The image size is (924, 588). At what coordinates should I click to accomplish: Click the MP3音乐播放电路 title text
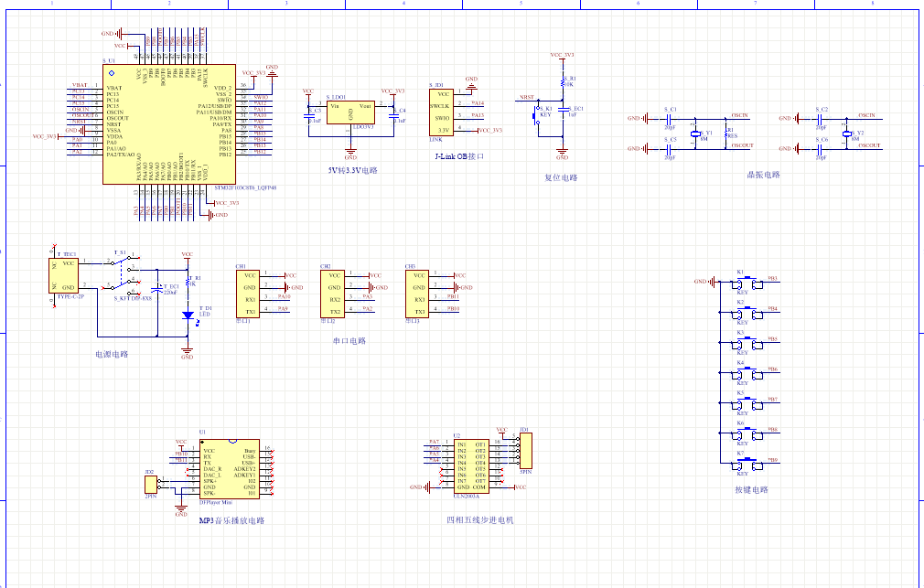coord(231,520)
